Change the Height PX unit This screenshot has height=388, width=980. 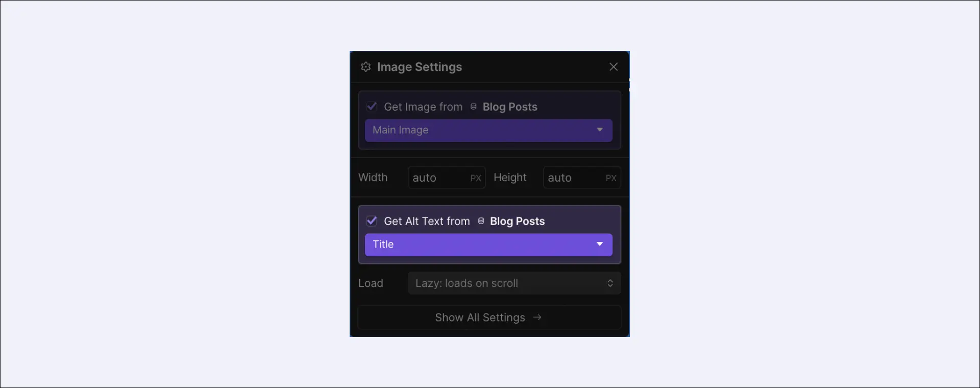click(x=611, y=178)
